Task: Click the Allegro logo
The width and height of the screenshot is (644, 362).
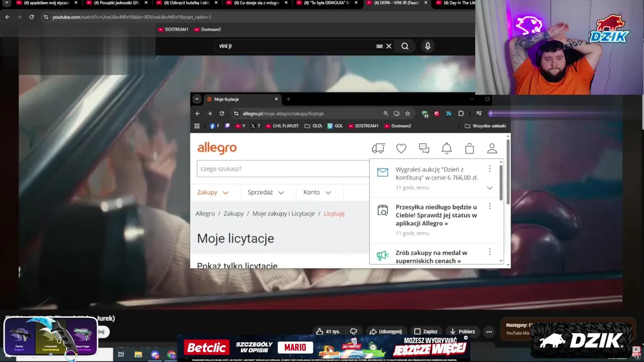Action: click(217, 148)
